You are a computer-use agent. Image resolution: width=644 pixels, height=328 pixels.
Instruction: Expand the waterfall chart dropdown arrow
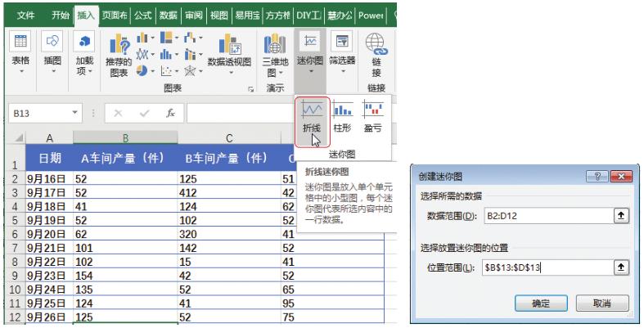pyautogui.click(x=200, y=38)
